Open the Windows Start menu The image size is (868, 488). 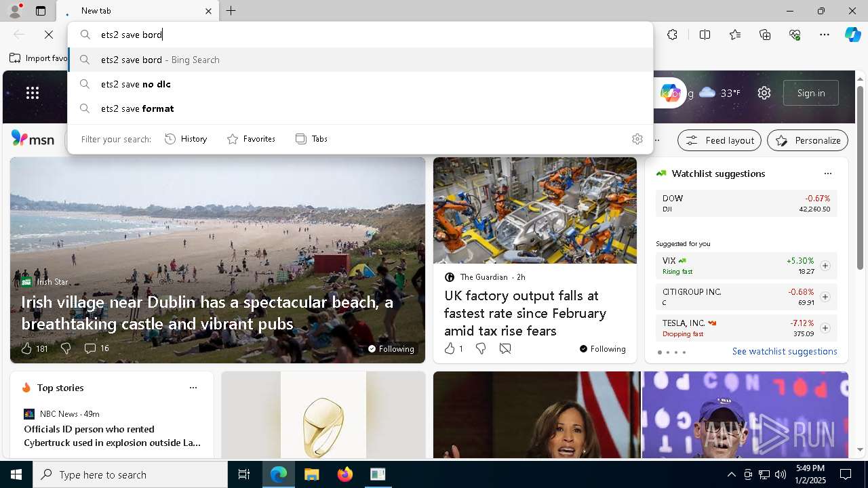point(16,474)
